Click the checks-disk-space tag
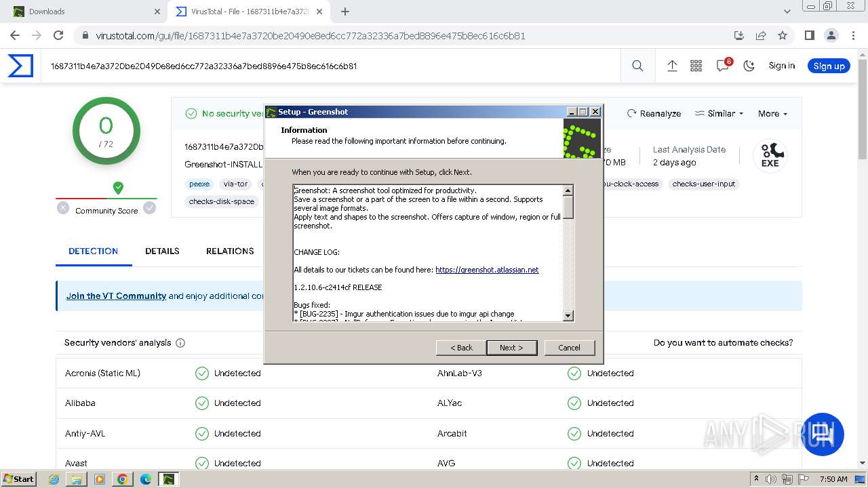868x488 pixels. [x=222, y=201]
